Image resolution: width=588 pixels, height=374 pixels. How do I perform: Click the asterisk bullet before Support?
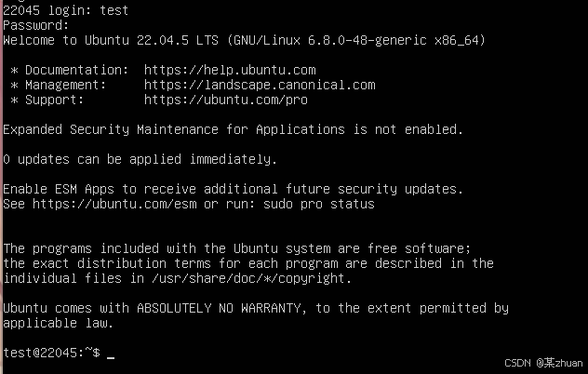[14, 100]
